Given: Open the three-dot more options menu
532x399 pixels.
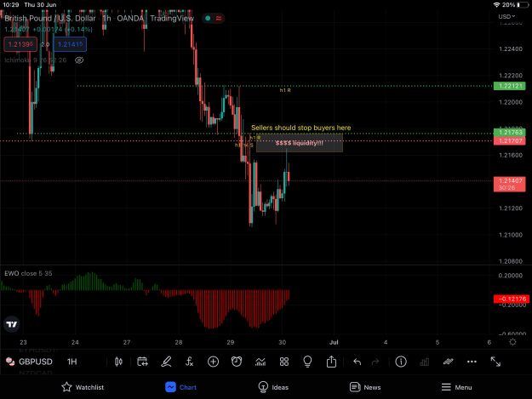Looking at the screenshot, I should (472, 362).
